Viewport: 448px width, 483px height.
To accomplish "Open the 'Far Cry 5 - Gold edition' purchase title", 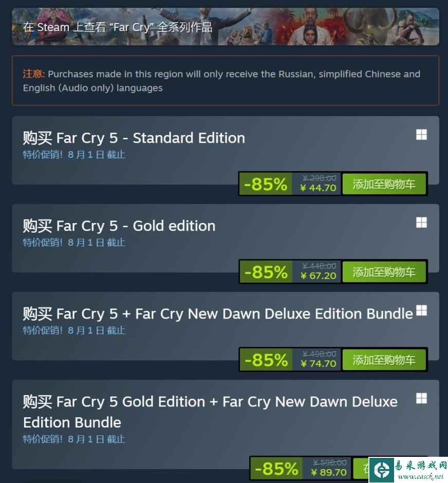I will click(119, 226).
